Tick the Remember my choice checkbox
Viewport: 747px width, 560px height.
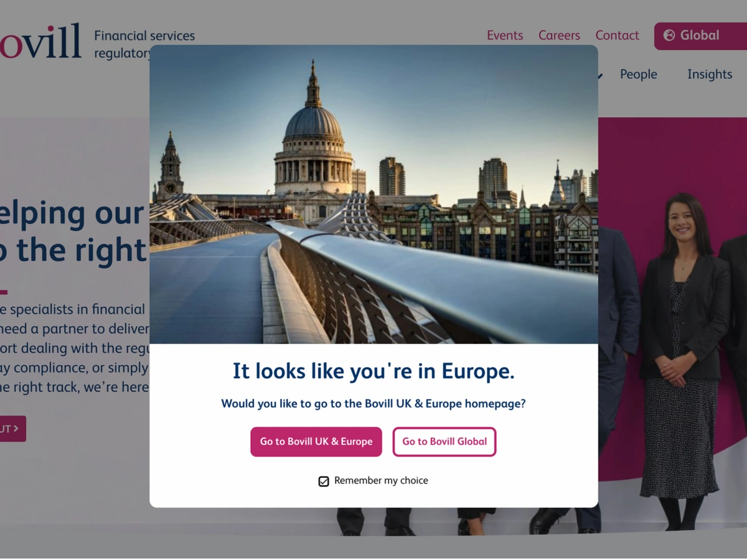tap(324, 481)
